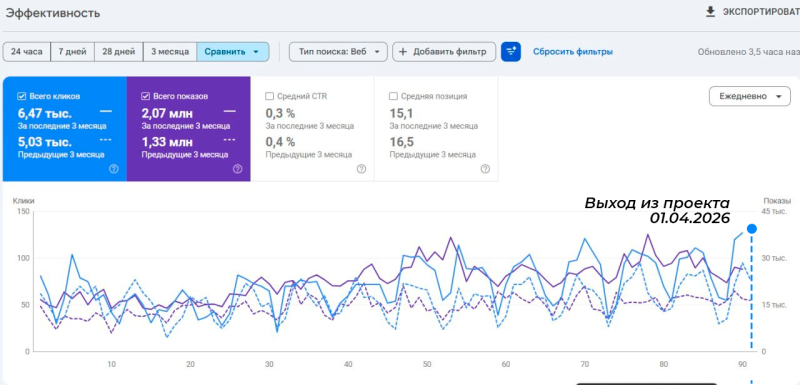Click the 45 тыс. axis value
The width and height of the screenshot is (800, 385).
(774, 212)
